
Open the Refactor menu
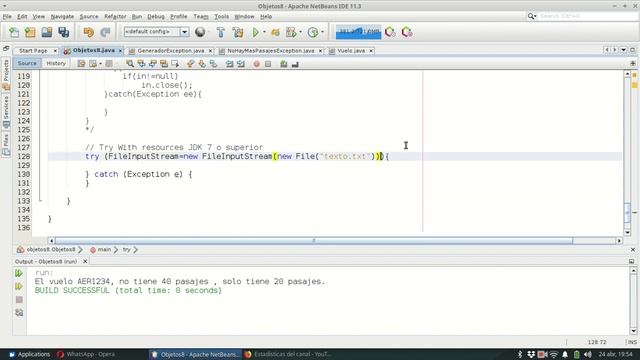115,17
